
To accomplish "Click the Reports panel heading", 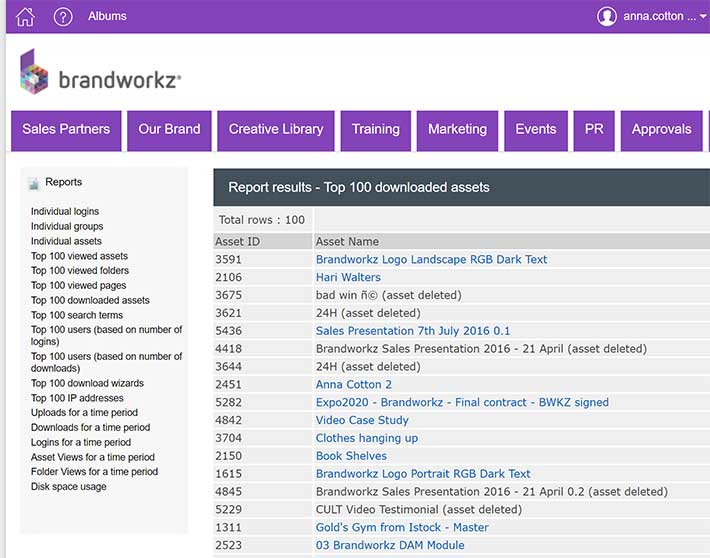I will tap(64, 182).
